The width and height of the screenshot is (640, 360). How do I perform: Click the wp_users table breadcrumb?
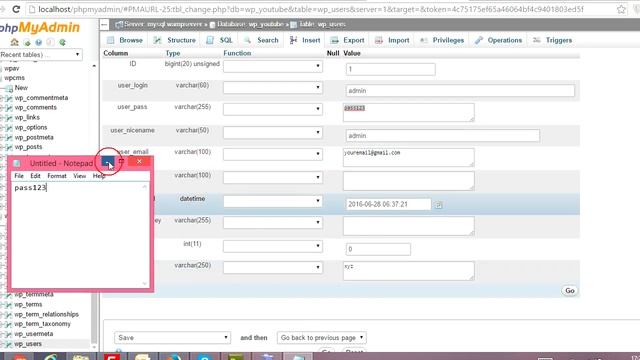[x=323, y=24]
